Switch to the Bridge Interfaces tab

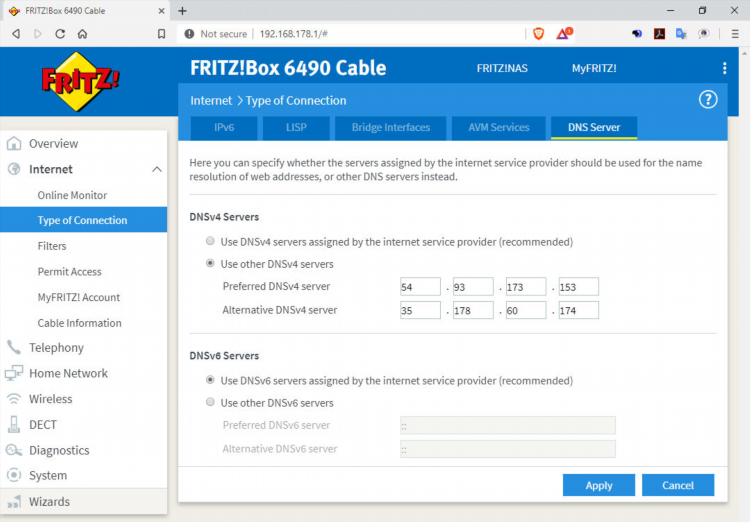(391, 128)
